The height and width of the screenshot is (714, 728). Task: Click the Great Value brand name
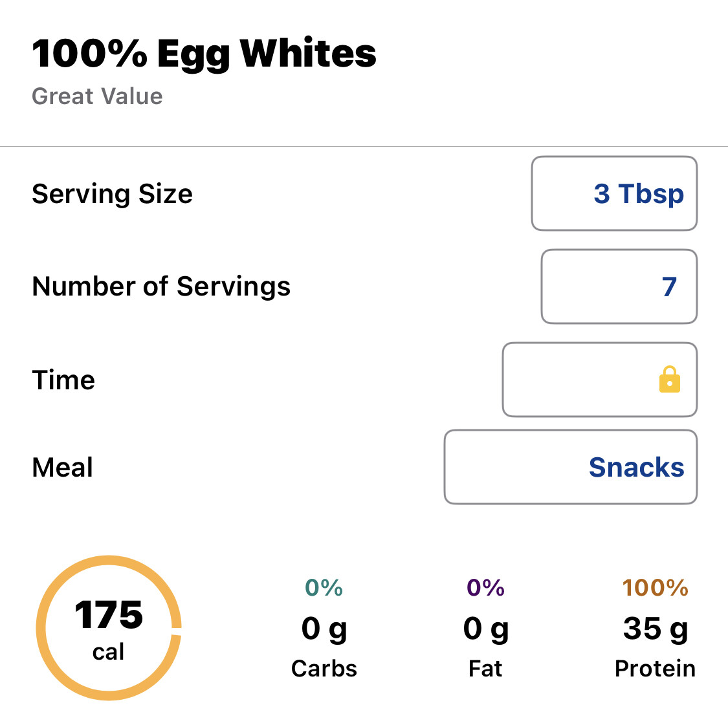click(97, 96)
